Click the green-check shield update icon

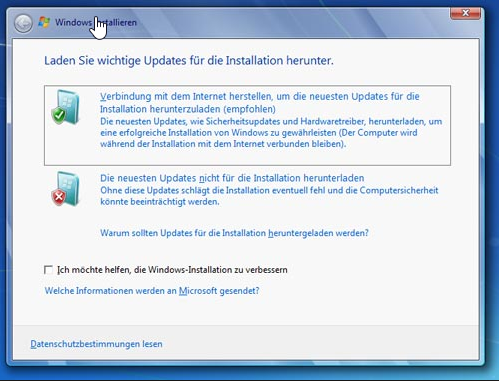66,107
